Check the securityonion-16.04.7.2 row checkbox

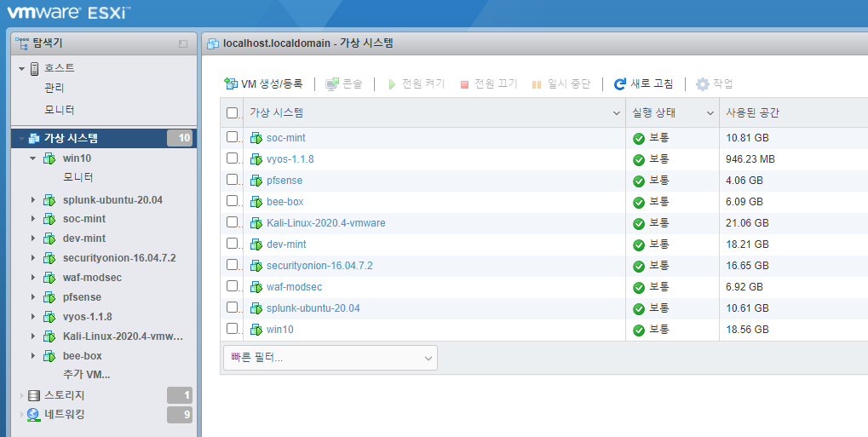click(232, 265)
